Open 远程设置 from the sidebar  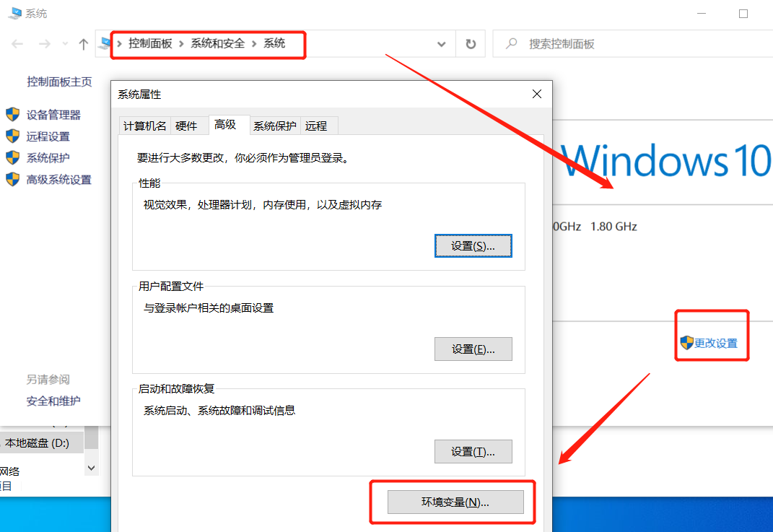(x=48, y=136)
